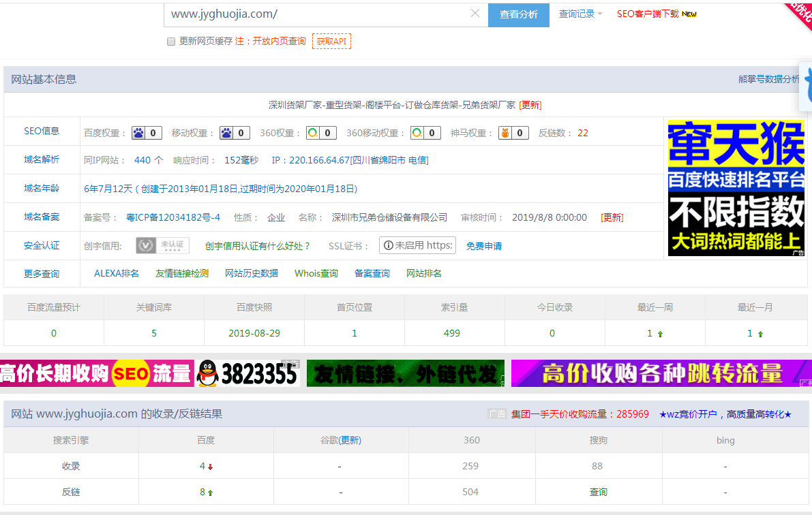Open the Whois查询 link
The width and height of the screenshot is (812, 515).
316,273
